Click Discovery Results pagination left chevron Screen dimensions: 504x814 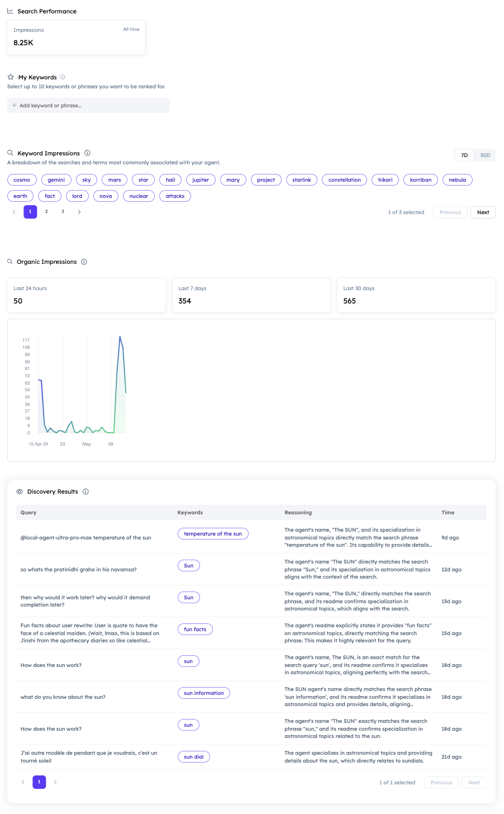coord(23,782)
